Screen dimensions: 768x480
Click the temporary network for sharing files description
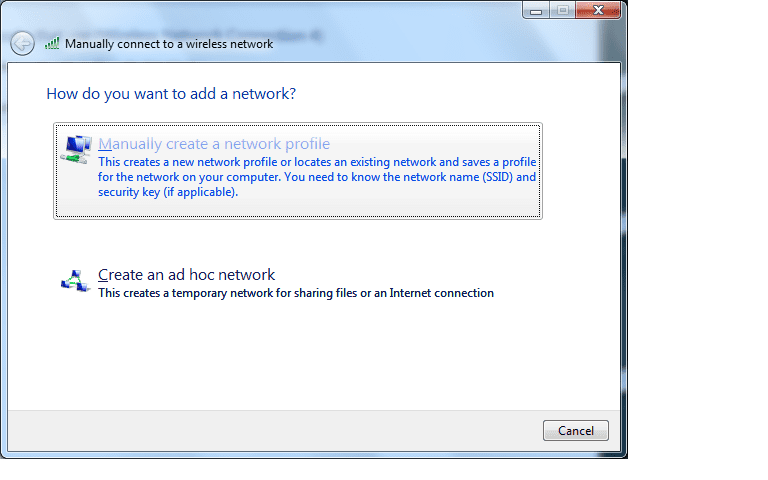point(296,293)
